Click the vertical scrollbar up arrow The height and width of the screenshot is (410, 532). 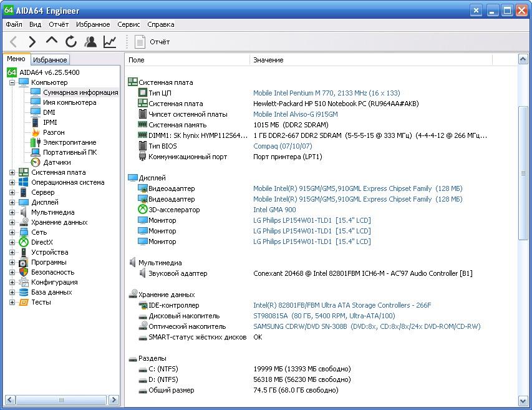[523, 59]
